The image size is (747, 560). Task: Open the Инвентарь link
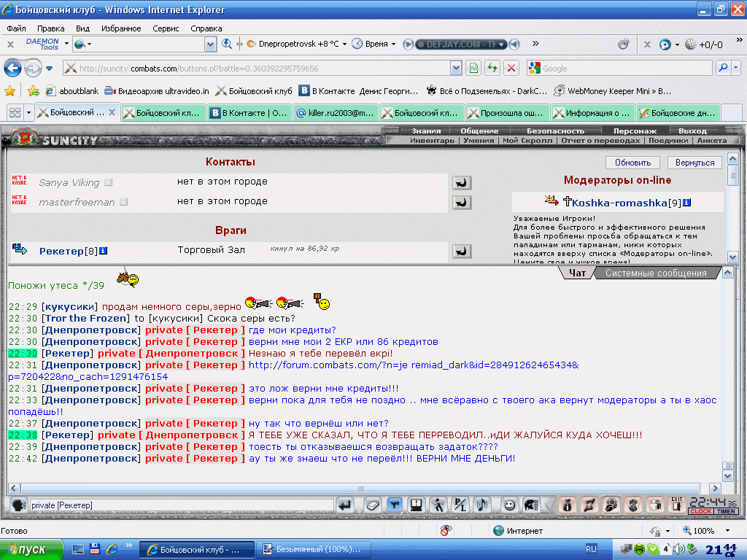coord(432,141)
